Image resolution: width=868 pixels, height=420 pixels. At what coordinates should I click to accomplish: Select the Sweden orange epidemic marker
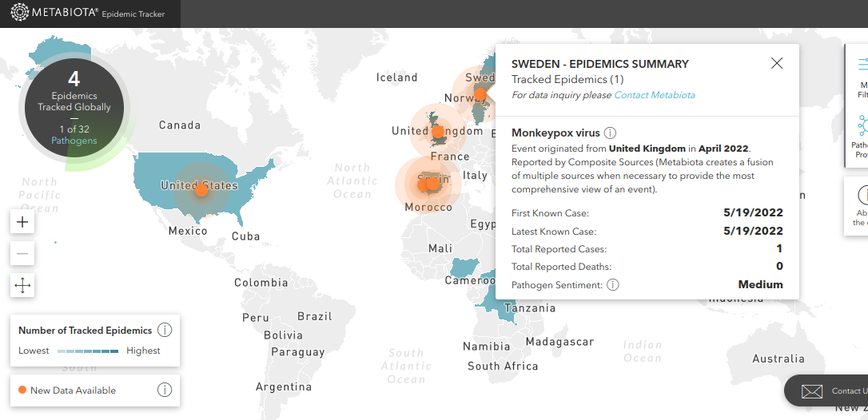pos(480,95)
